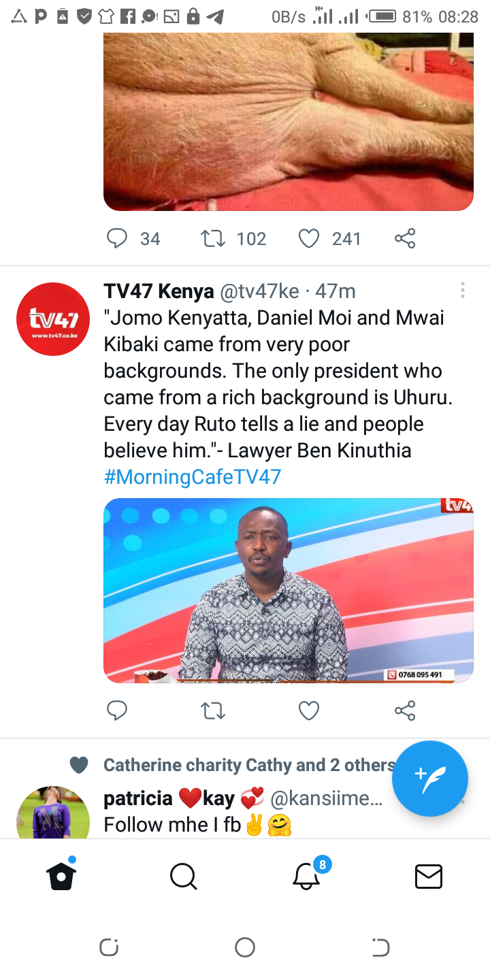This screenshot has width=490, height=980.
Task: Like the TV47 Kenya tweet
Action: pyautogui.click(x=309, y=711)
